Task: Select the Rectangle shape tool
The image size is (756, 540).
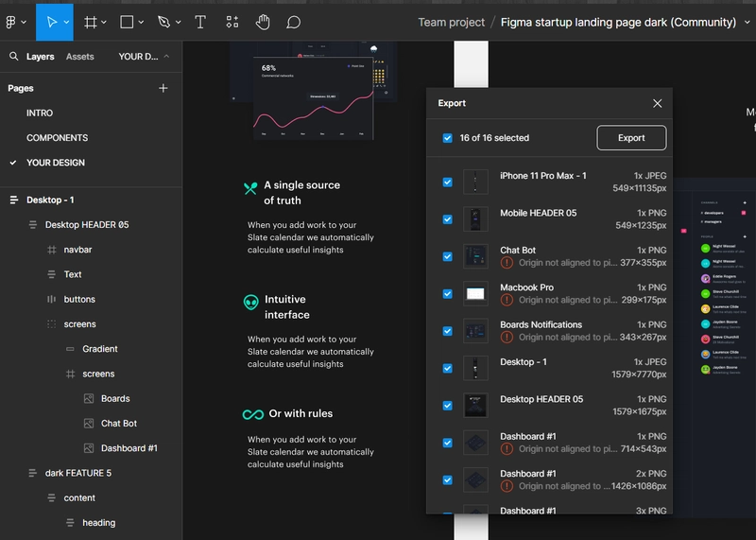Action: [127, 22]
